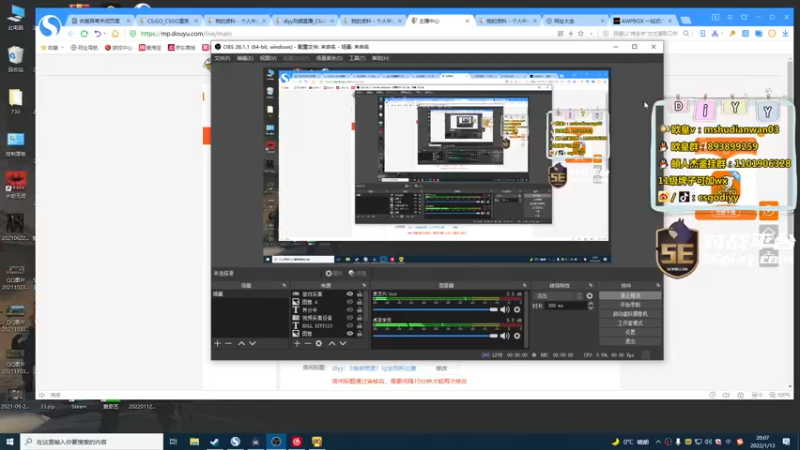The width and height of the screenshot is (800, 450).
Task: Click 停止推流 stop streaming button
Action: [x=630, y=295]
